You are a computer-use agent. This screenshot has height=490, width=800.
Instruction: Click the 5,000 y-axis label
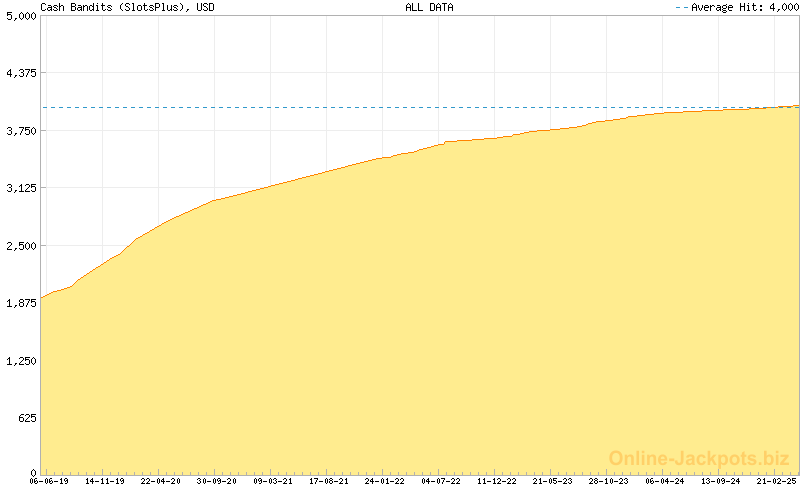point(18,16)
